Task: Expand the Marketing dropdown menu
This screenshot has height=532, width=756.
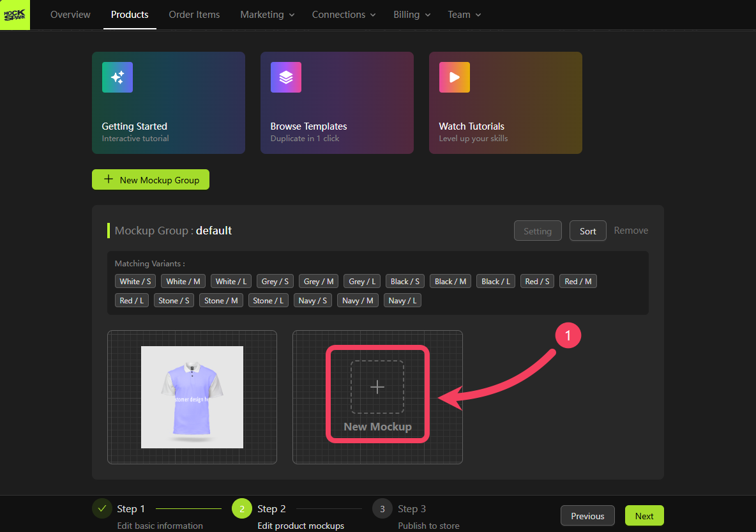Action: (x=267, y=15)
